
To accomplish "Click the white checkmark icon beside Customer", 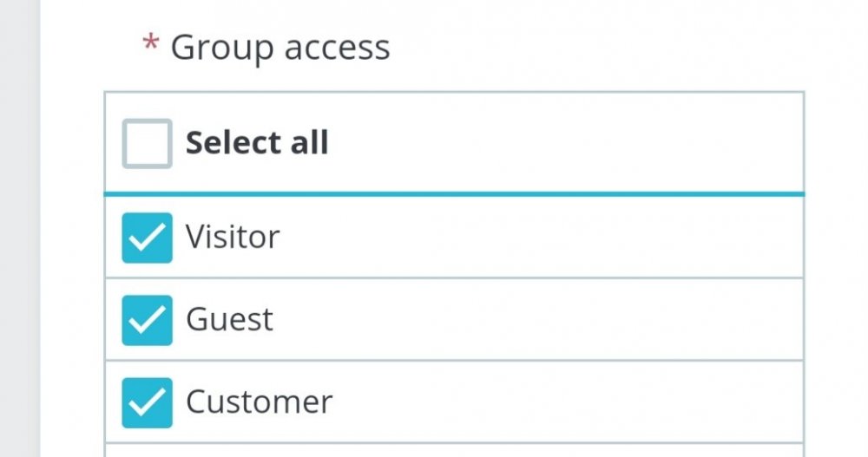I will 147,402.
